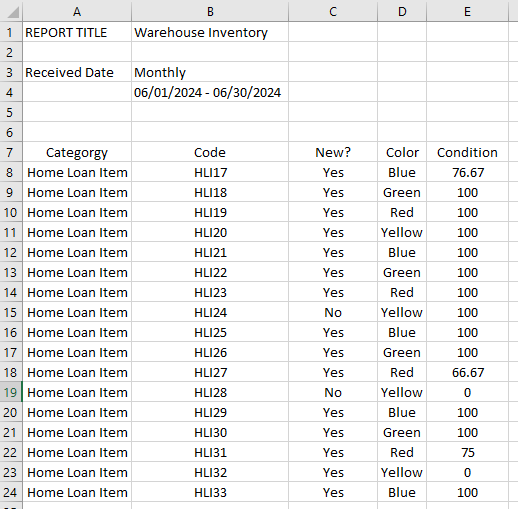Select row 24 header
The image size is (518, 509).
click(x=11, y=492)
